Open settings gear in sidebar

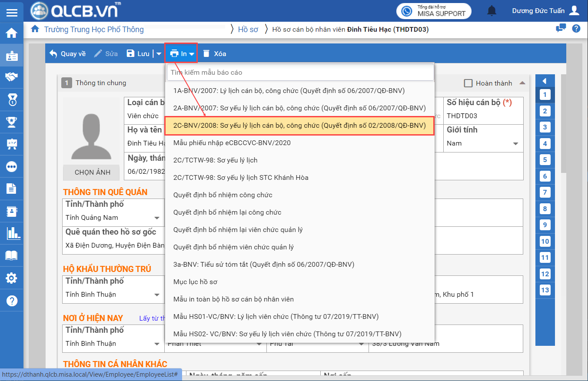coord(12,278)
